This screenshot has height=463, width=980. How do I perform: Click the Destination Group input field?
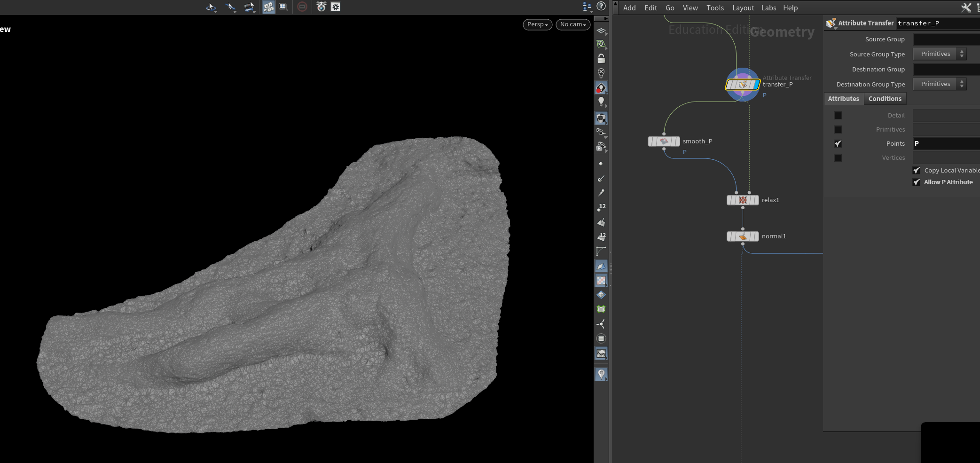(x=946, y=70)
